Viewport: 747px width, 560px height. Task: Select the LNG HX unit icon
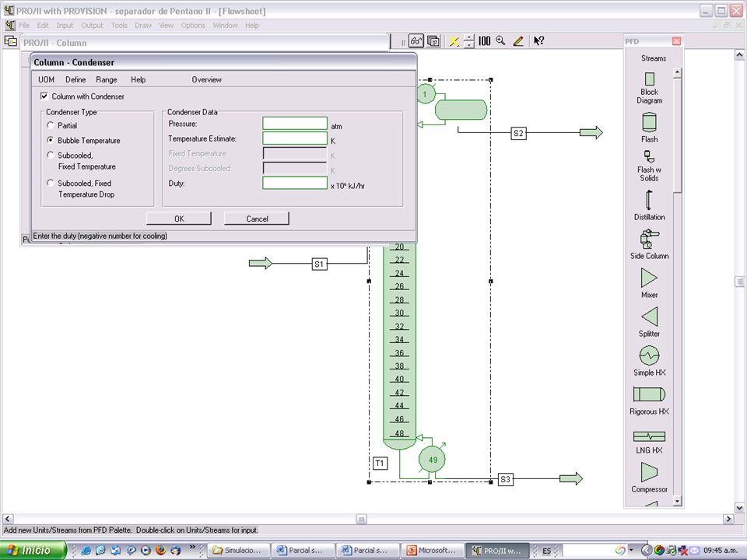pos(649,436)
